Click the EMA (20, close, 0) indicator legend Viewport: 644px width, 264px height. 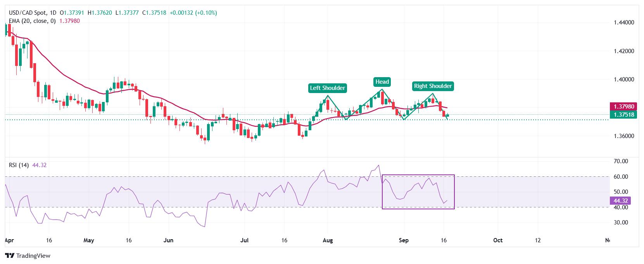coord(32,21)
